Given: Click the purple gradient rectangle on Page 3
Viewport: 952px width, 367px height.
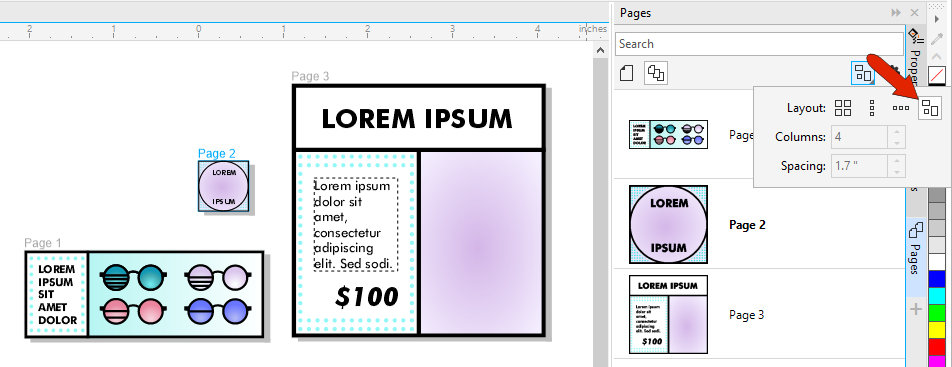Looking at the screenshot, I should pos(481,242).
